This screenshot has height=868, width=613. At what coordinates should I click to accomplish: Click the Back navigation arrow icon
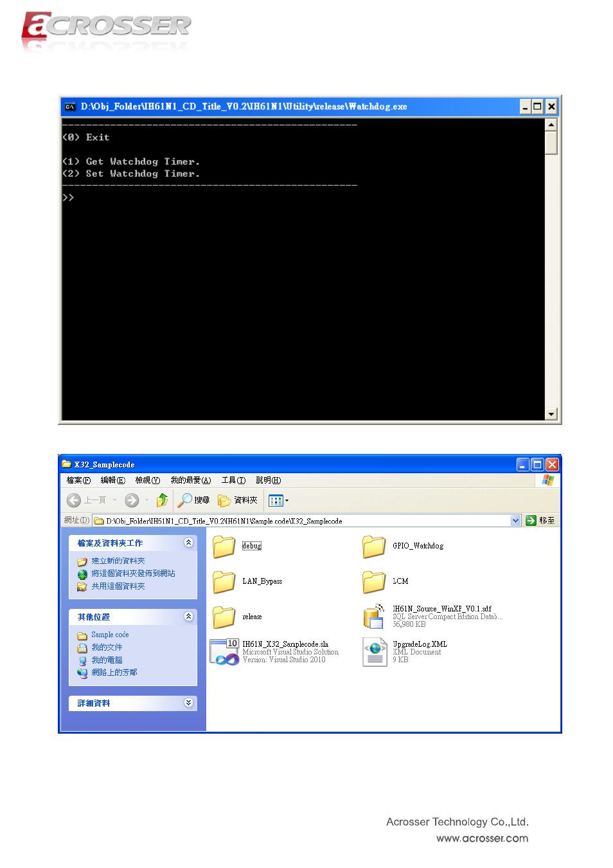[x=74, y=500]
